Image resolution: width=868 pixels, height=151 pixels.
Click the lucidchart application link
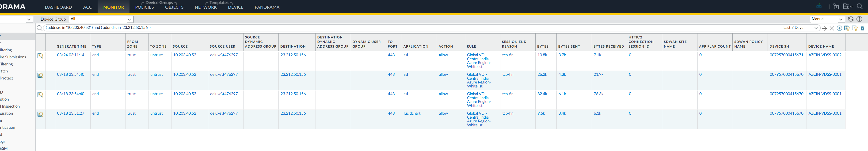412,113
